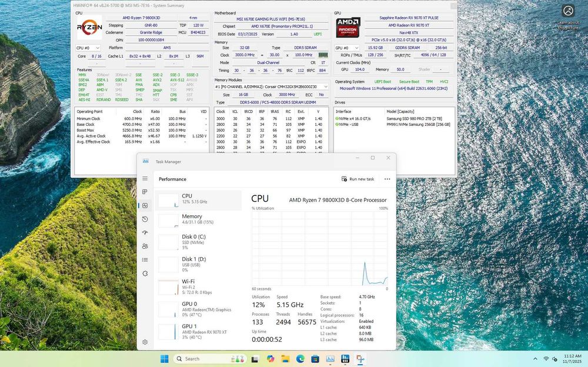This screenshot has width=588, height=367.
Task: Click Granite Ridge codename field
Action: 151,33
